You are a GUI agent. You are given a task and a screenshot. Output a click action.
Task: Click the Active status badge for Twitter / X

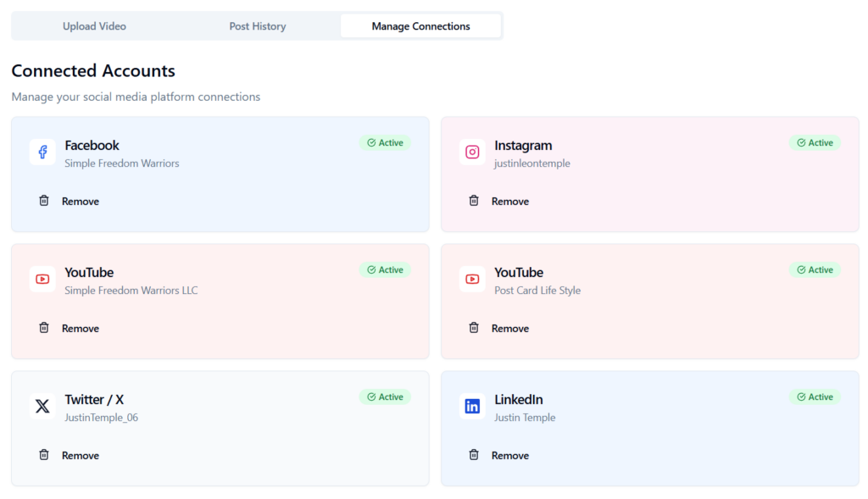tap(385, 397)
